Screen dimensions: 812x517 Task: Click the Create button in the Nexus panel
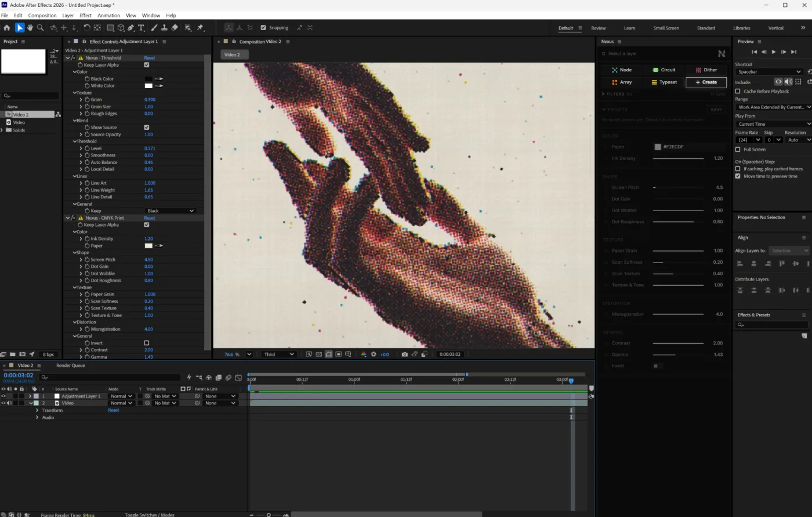(706, 82)
